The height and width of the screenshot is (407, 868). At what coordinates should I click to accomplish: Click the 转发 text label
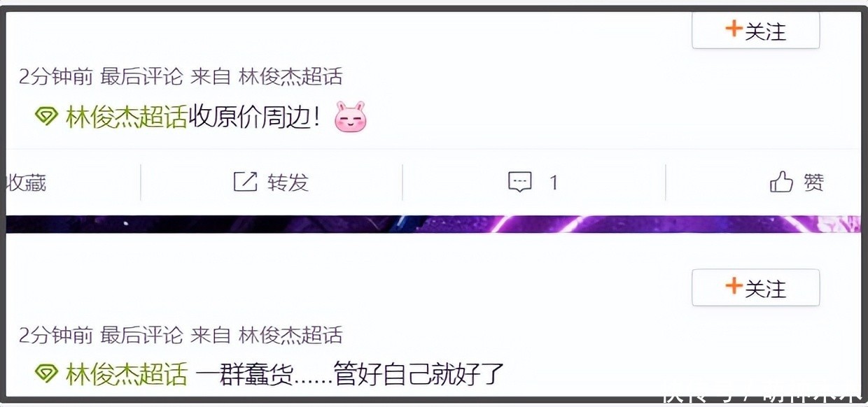click(288, 183)
